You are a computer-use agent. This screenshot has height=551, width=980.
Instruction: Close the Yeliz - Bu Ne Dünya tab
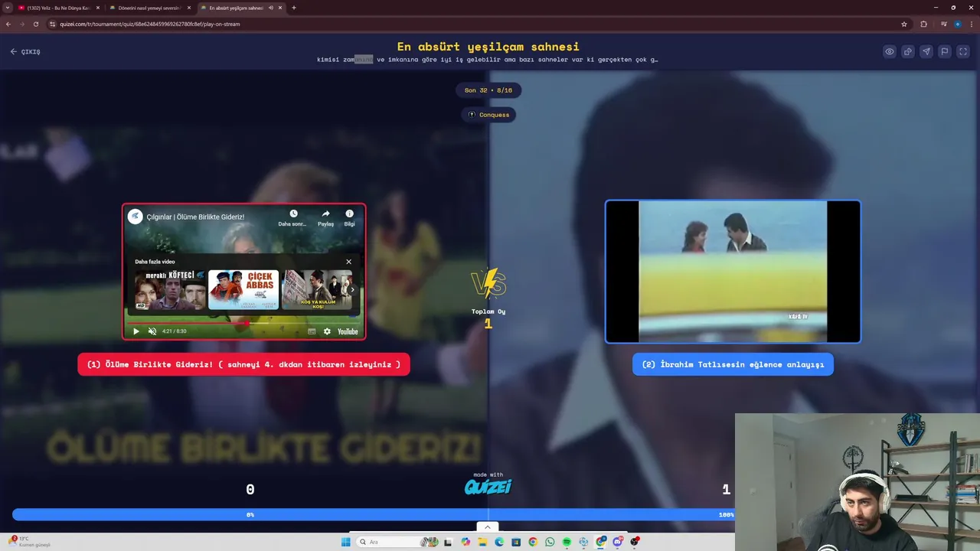(x=97, y=8)
